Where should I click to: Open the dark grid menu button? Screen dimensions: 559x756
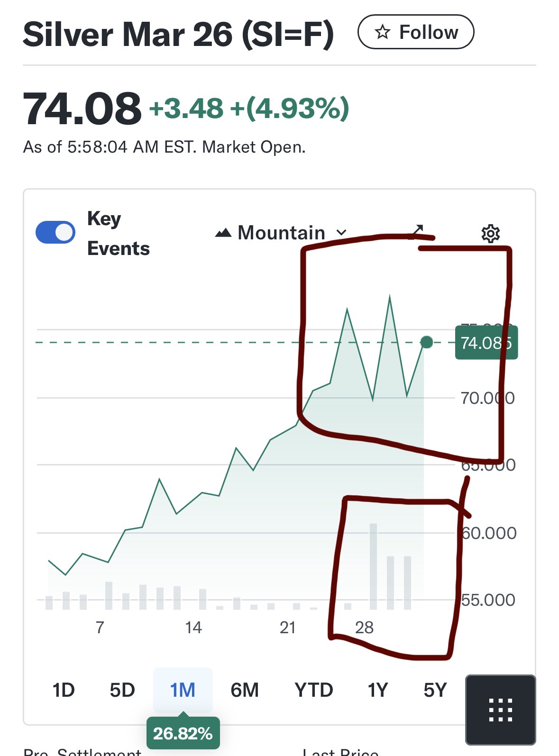[x=500, y=710]
